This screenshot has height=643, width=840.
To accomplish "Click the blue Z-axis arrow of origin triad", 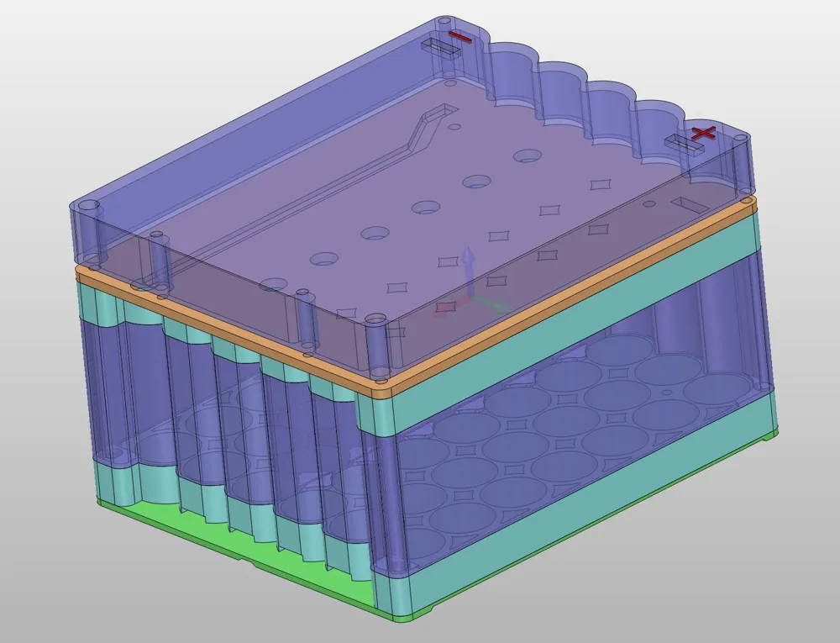I will (x=469, y=271).
